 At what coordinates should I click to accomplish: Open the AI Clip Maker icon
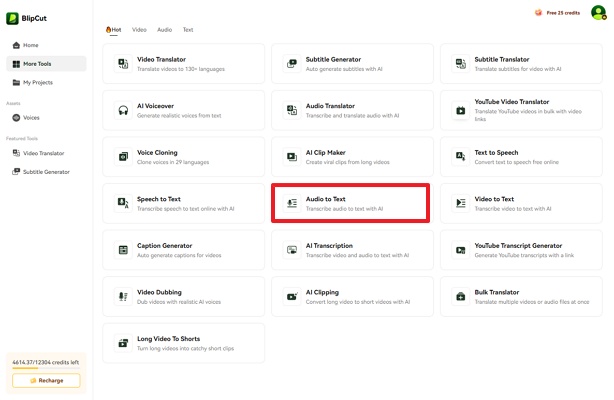(x=292, y=157)
